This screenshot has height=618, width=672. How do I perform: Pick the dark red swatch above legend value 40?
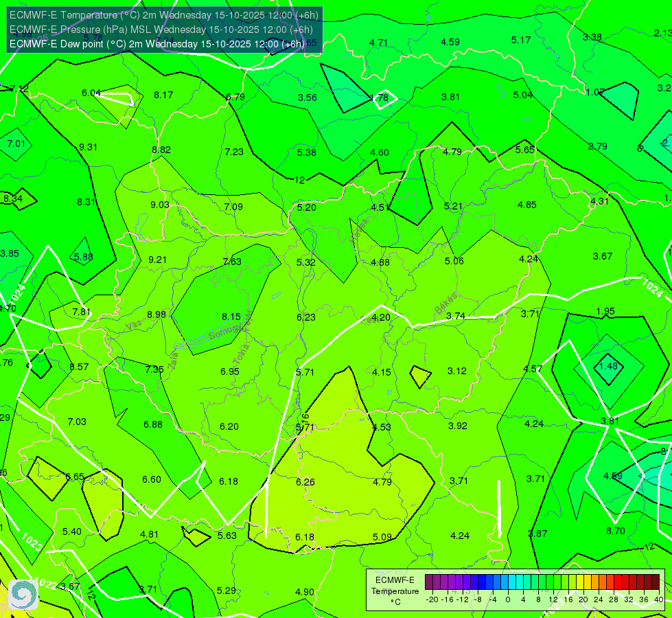(x=656, y=582)
